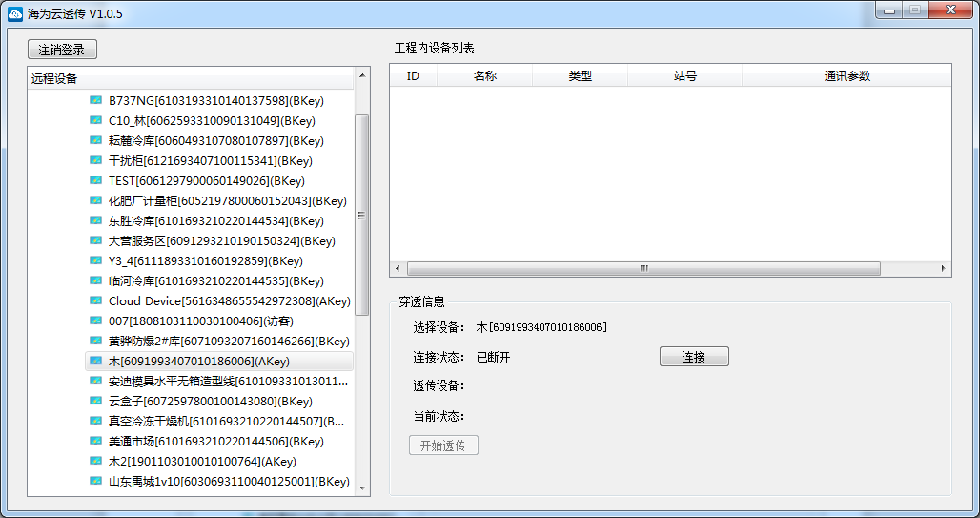Select device 干扰柜[6121693407100115341]
Screen dimensions: 980x518
coord(211,161)
